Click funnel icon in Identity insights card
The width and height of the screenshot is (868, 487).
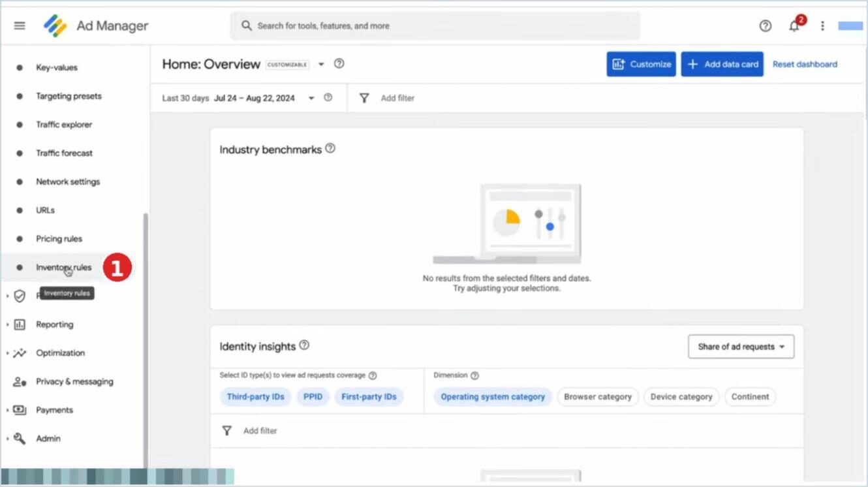click(x=226, y=431)
